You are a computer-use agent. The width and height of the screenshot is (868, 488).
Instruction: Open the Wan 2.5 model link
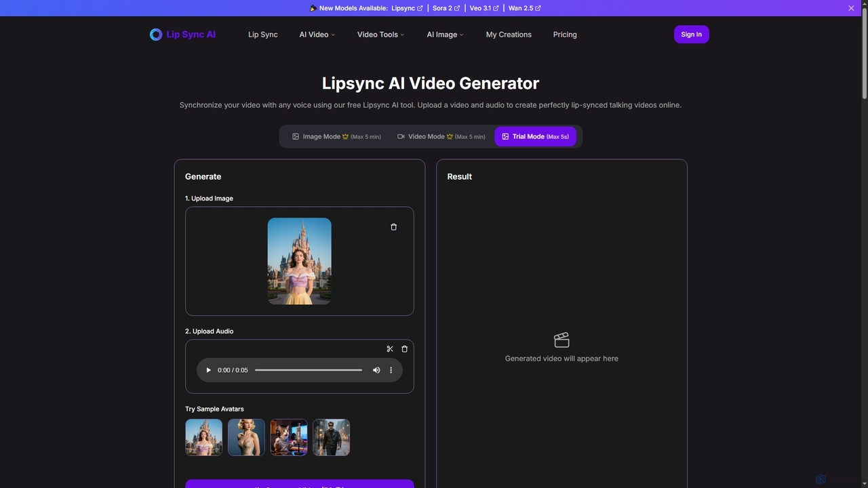525,8
